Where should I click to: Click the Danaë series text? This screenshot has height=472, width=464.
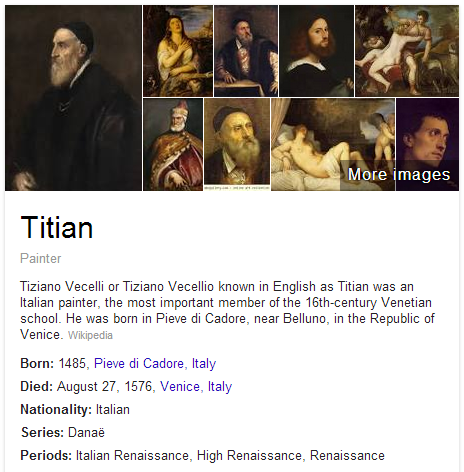86,432
